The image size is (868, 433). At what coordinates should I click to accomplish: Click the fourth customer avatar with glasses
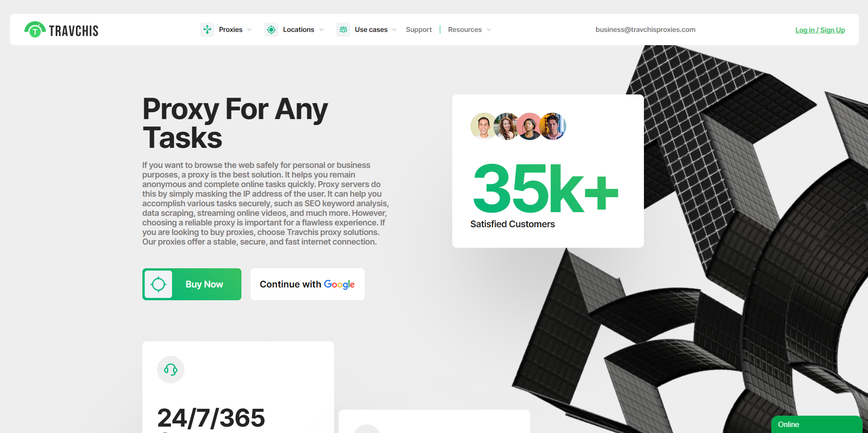553,126
